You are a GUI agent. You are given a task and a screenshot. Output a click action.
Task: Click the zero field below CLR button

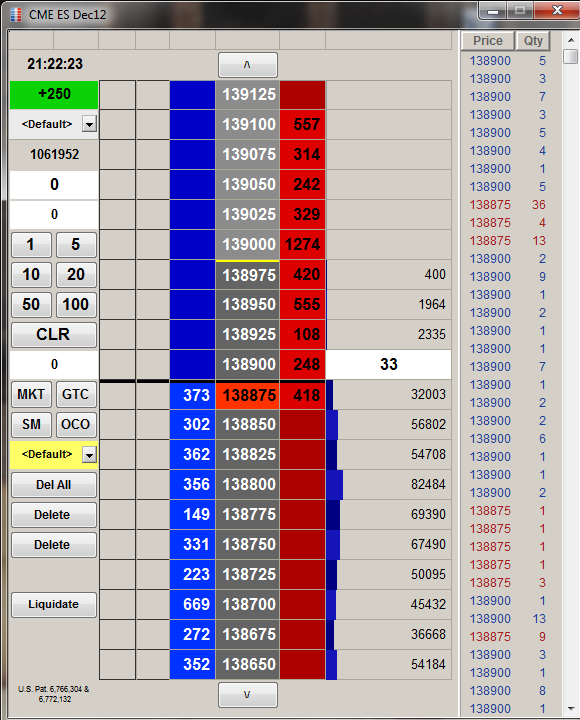coord(54,365)
